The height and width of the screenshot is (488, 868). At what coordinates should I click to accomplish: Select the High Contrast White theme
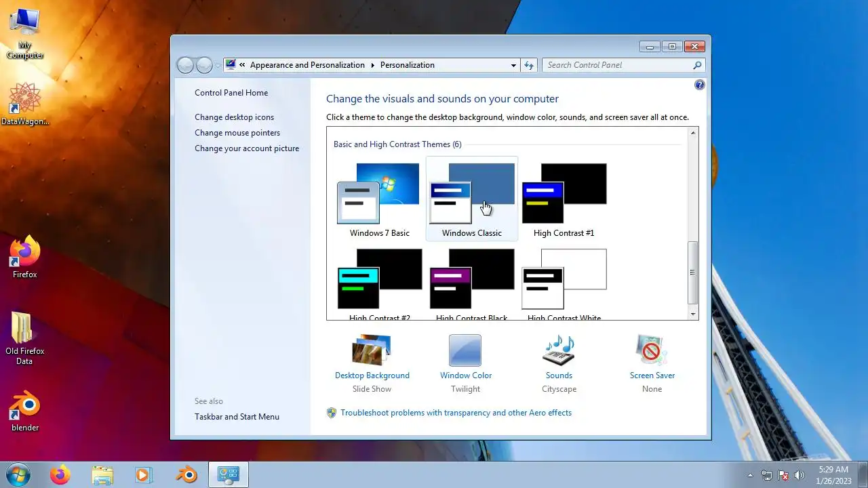tap(564, 284)
